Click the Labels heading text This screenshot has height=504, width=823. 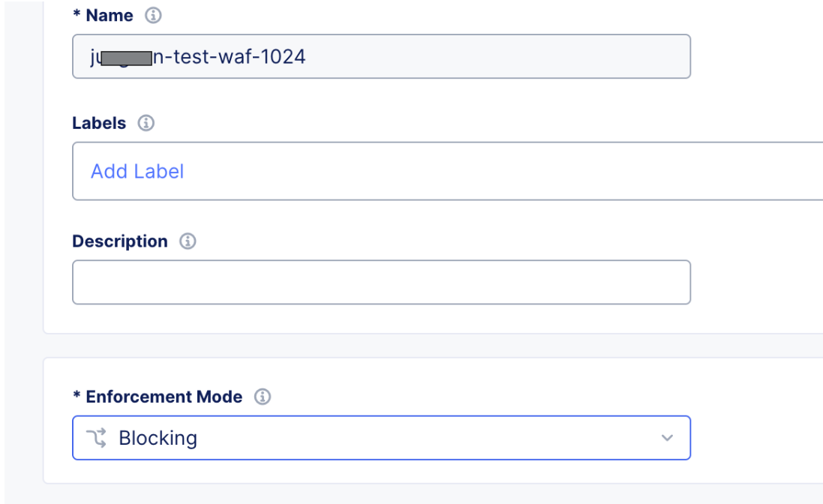pyautogui.click(x=98, y=123)
